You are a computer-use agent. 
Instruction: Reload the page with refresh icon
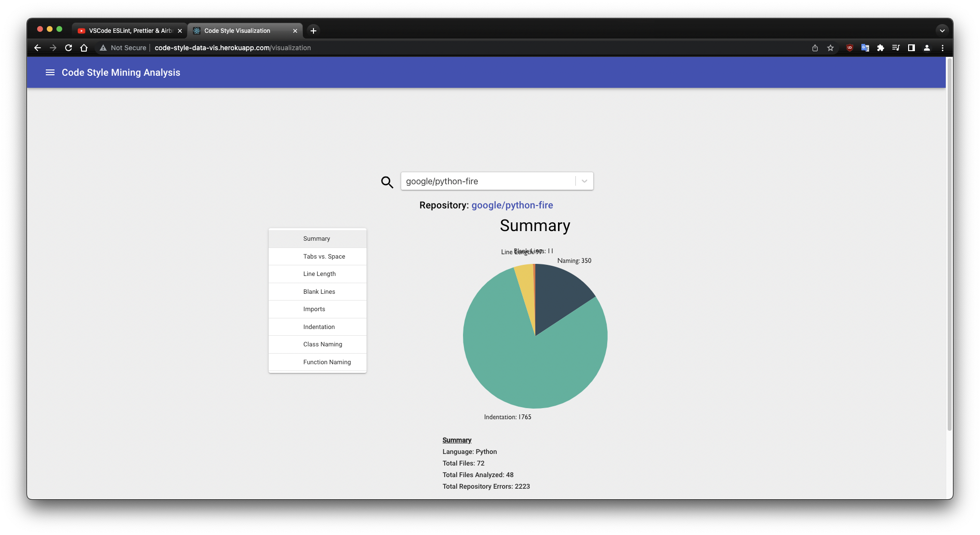click(68, 48)
